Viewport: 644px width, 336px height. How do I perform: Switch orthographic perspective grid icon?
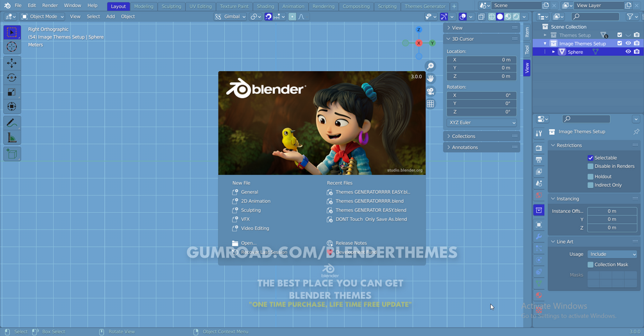pos(431,104)
